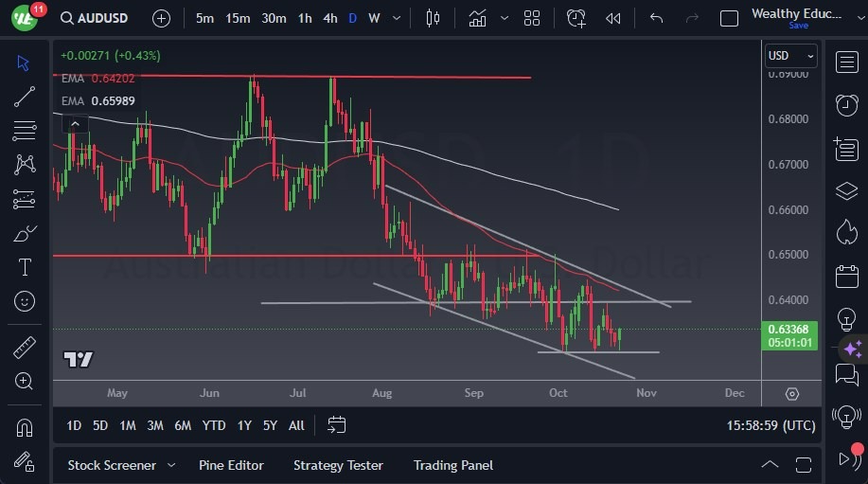868x484 pixels.
Task: Toggle lock all drawing tools
Action: click(25, 461)
